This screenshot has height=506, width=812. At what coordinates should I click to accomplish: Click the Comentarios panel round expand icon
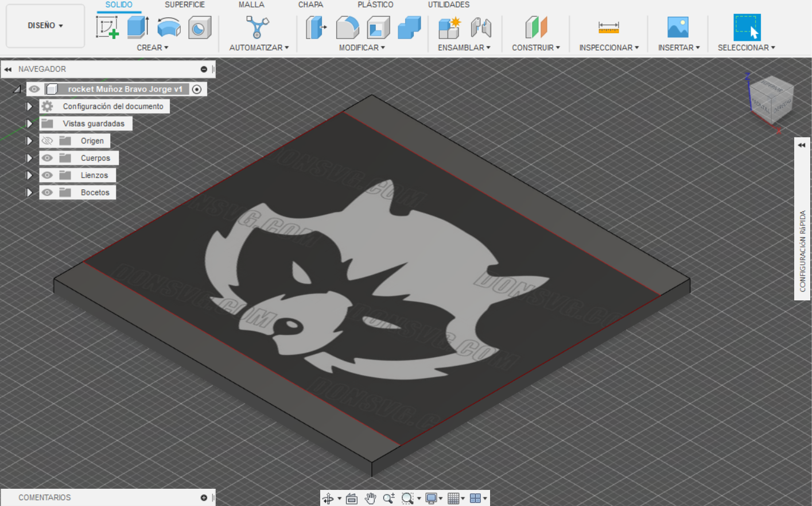tap(204, 498)
